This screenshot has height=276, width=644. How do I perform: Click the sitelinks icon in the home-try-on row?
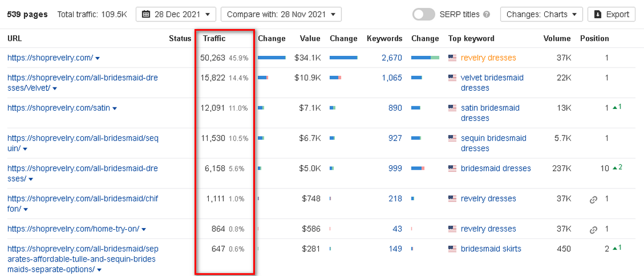[x=594, y=229]
